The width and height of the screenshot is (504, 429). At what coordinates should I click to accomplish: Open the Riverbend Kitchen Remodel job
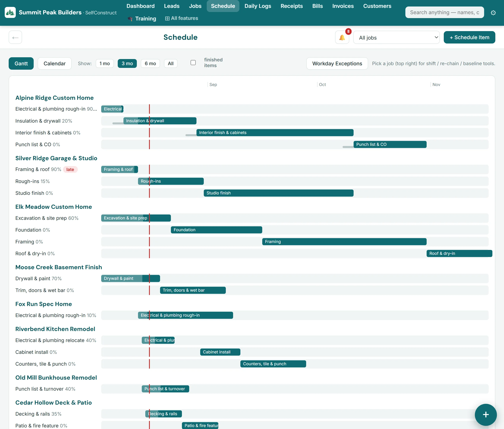55,329
